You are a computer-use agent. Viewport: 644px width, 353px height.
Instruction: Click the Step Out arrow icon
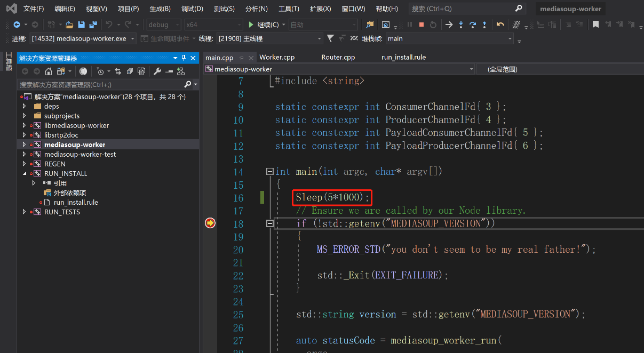click(484, 25)
